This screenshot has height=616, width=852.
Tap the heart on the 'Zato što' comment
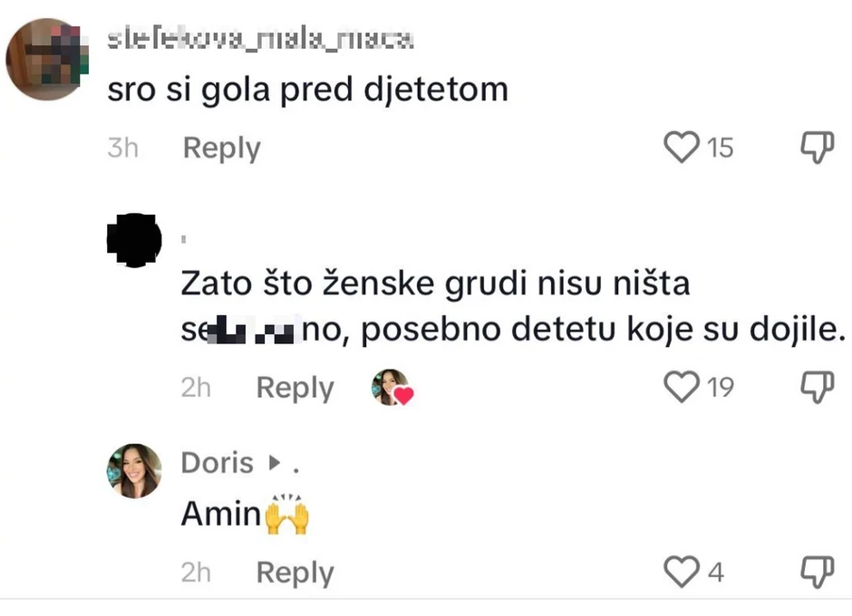[680, 387]
